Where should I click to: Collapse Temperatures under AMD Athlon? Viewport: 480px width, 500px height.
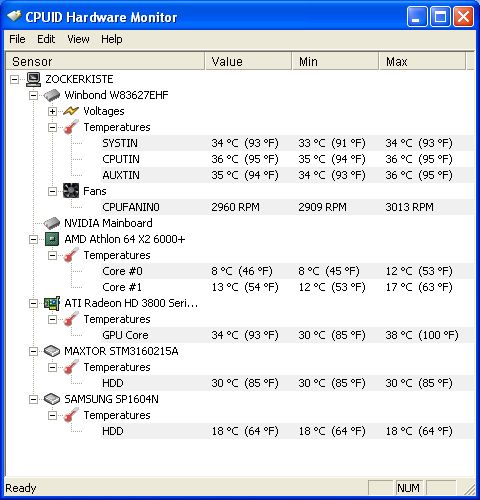pos(52,255)
